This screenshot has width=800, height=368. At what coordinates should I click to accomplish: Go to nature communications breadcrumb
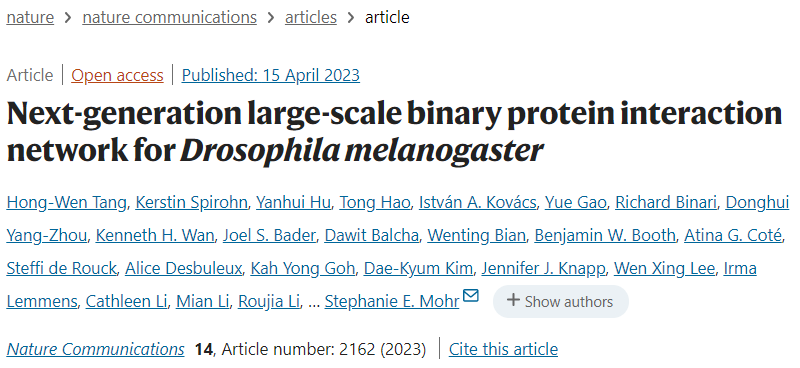tap(169, 17)
